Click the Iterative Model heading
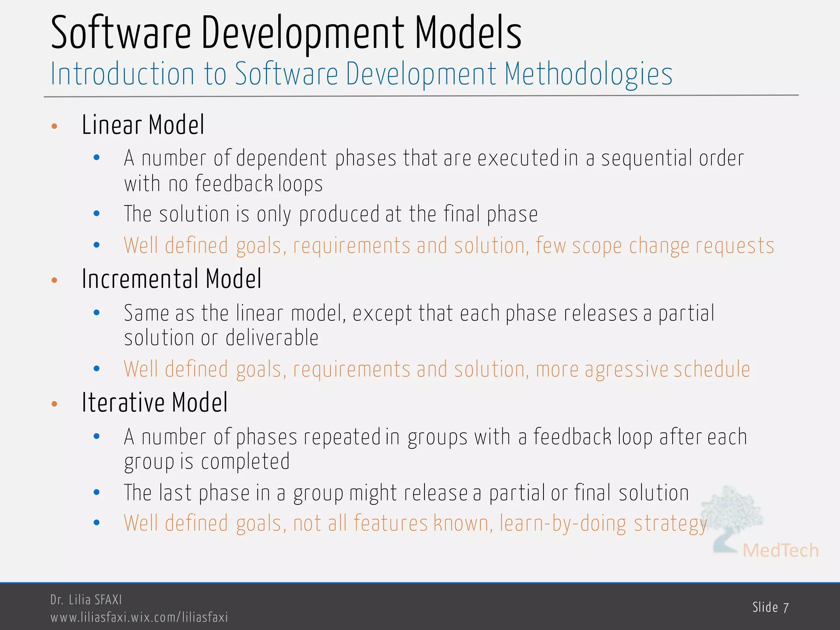Image resolution: width=840 pixels, height=630 pixels. click(155, 402)
